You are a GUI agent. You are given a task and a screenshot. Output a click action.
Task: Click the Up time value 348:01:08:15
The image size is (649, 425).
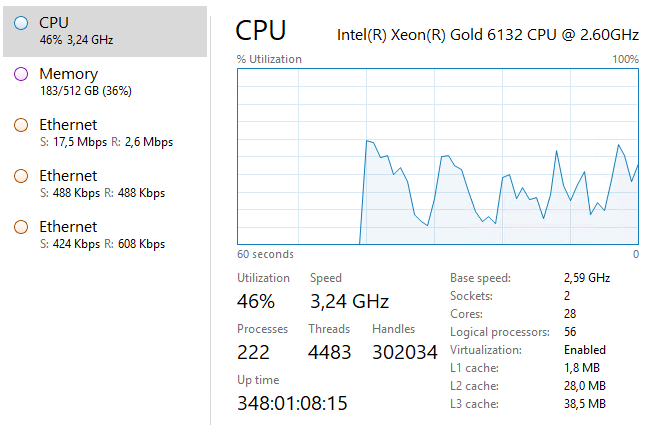(292, 404)
